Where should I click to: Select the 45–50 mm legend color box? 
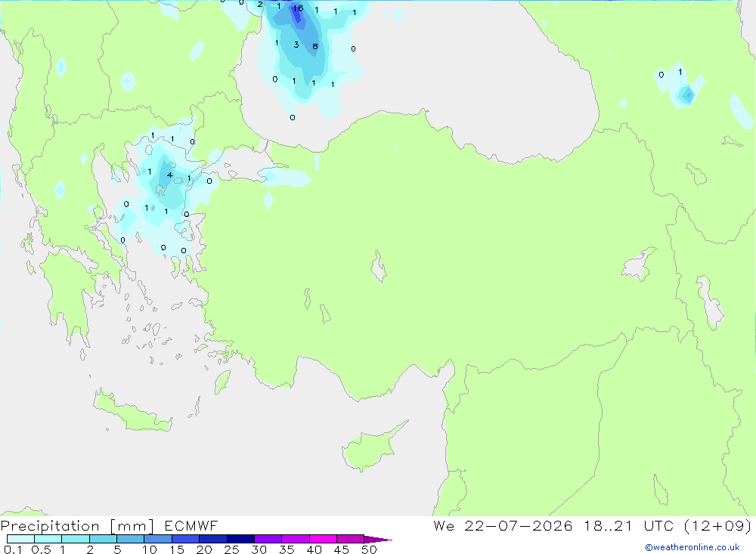click(351, 539)
